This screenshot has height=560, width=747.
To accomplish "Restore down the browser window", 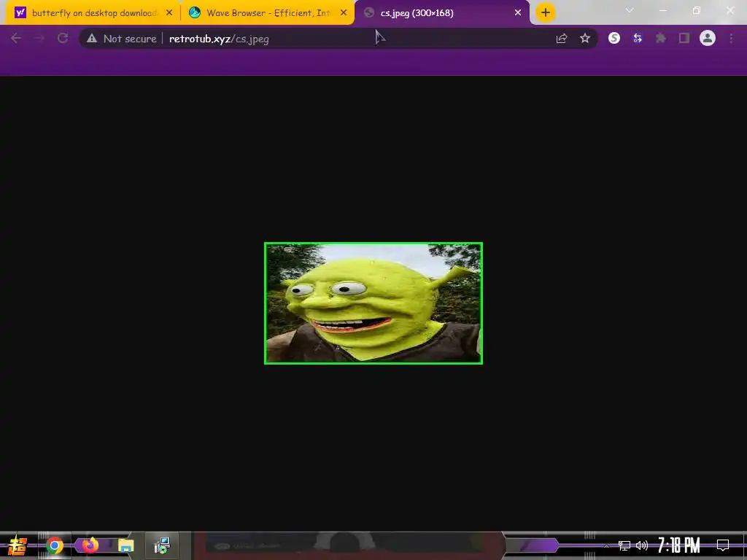I will (697, 10).
